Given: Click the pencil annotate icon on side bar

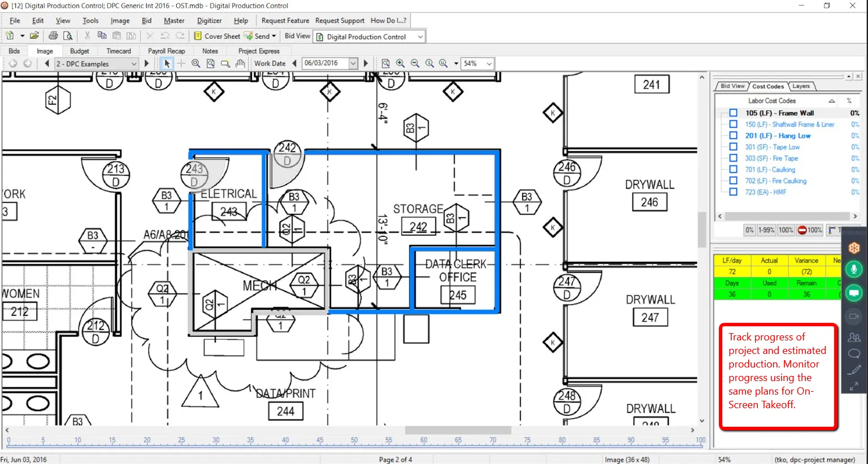Looking at the screenshot, I should (x=854, y=370).
